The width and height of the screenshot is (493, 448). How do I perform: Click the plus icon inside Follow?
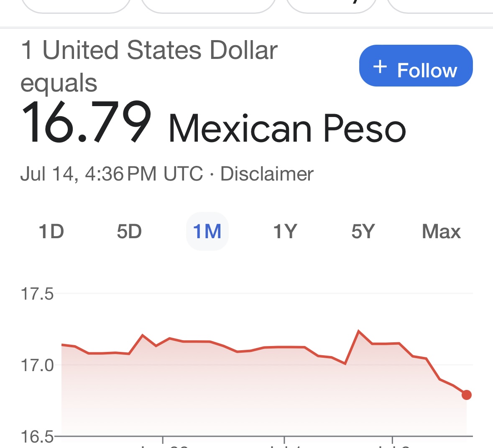pos(380,66)
